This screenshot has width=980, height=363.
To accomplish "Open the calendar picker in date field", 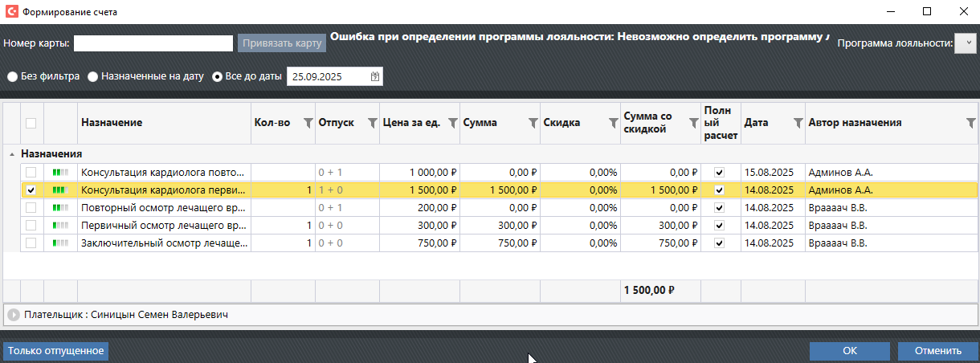I will 375,77.
